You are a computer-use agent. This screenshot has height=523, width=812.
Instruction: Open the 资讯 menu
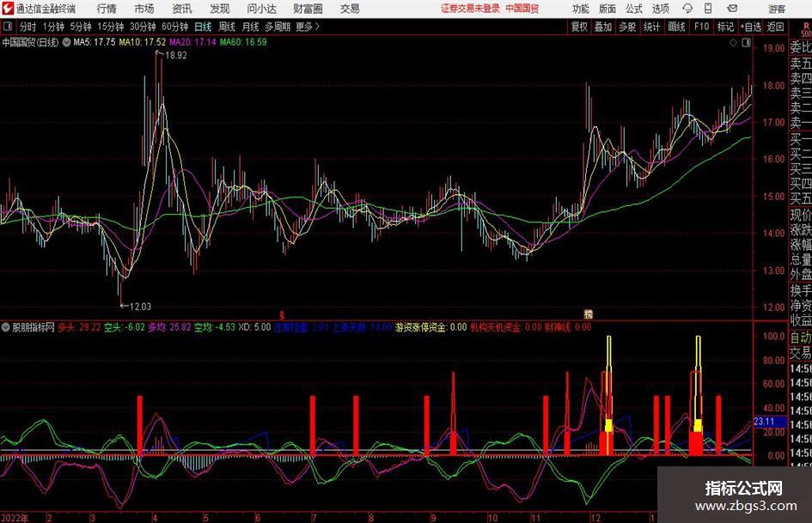(x=182, y=9)
